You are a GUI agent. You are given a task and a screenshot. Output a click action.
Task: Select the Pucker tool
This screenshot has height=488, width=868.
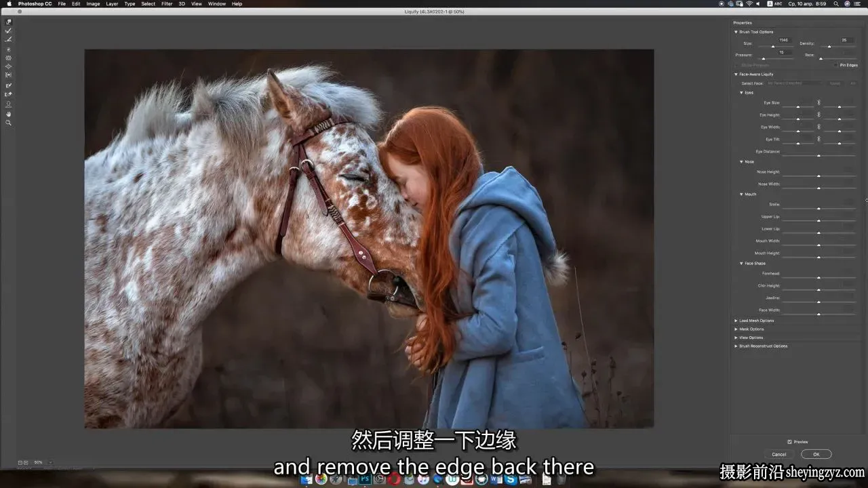8,58
